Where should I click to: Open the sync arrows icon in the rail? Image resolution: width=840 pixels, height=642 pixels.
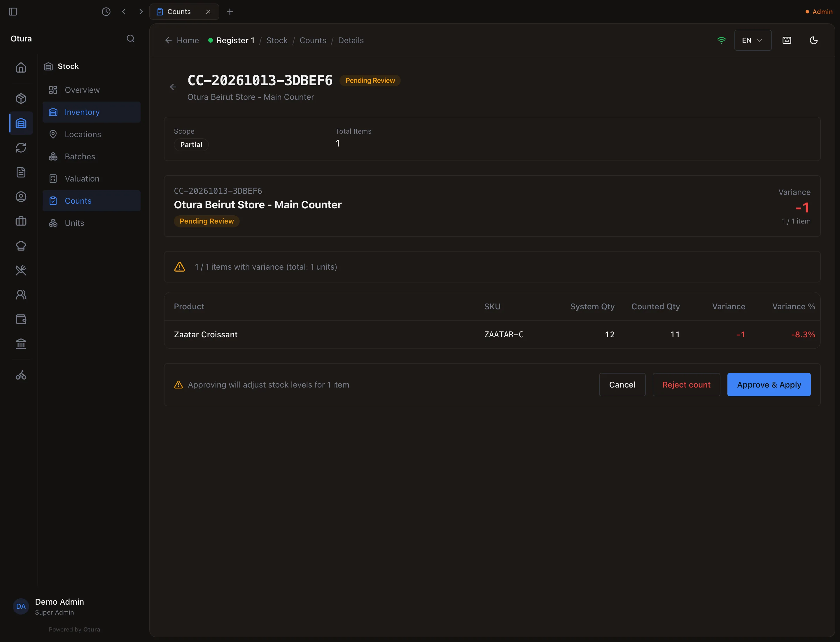[x=21, y=148]
